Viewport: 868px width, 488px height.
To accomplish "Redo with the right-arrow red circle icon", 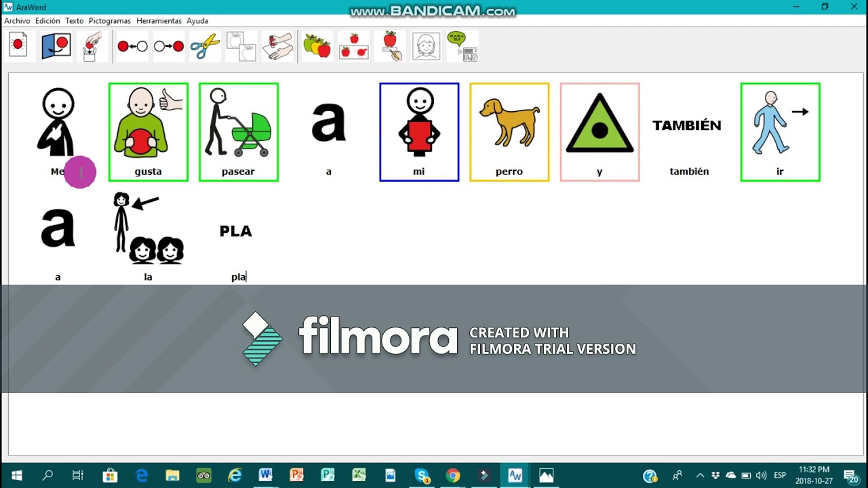I will click(169, 46).
